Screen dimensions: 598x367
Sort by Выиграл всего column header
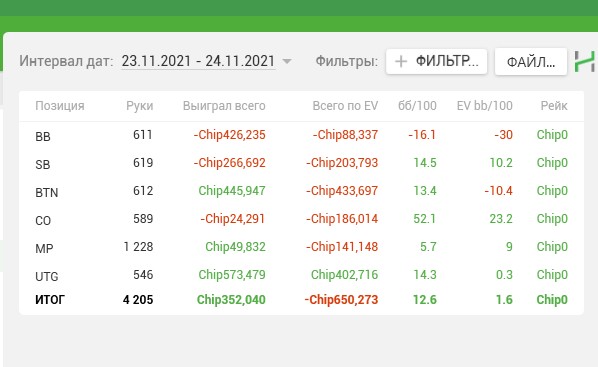224,106
